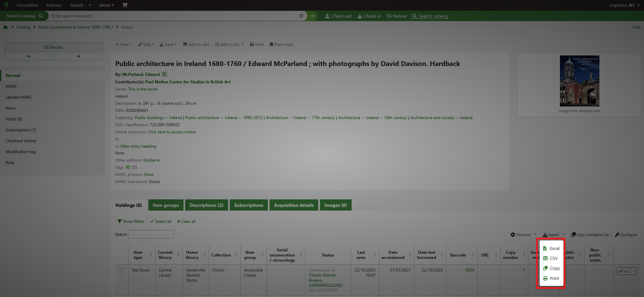Expand the Columns visibility dropdown

click(x=523, y=235)
